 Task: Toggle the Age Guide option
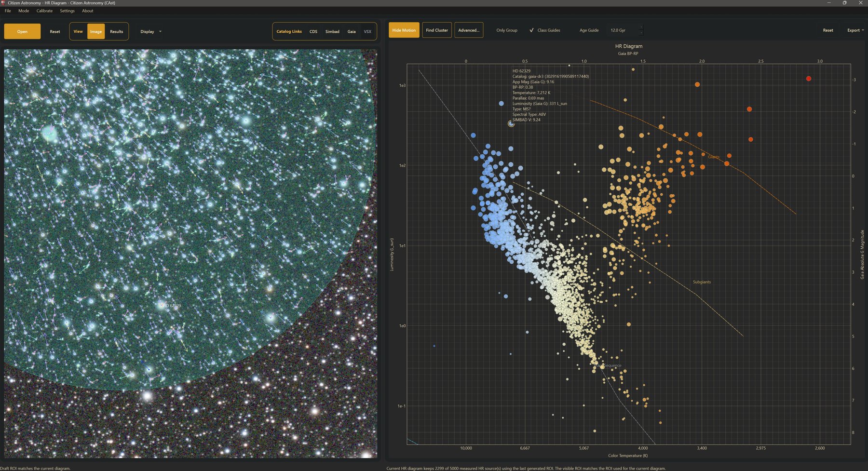(589, 30)
